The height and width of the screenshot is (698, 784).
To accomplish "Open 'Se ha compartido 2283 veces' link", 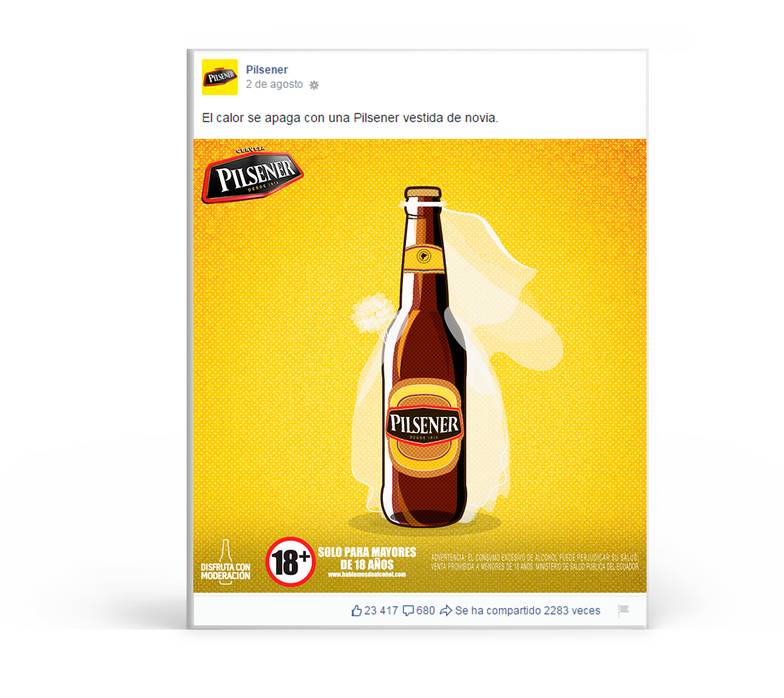I will pos(528,611).
